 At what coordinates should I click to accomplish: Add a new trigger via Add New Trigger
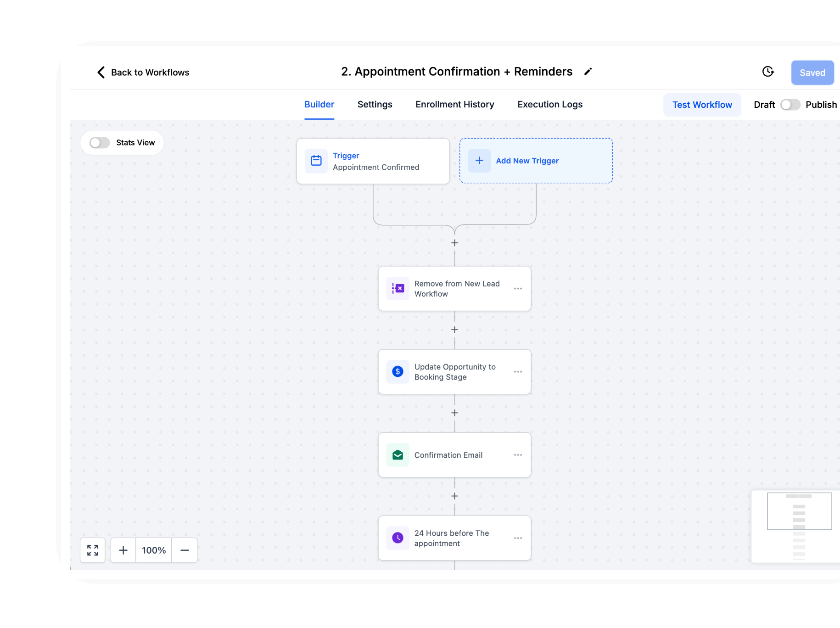[x=527, y=161]
